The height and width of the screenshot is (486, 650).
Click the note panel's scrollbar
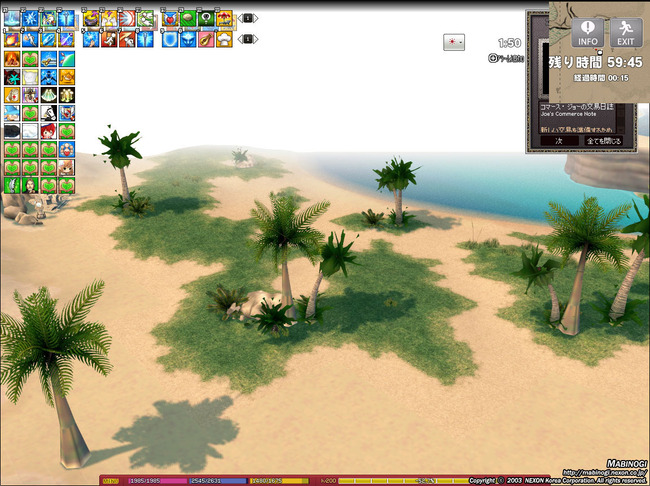coord(620,118)
